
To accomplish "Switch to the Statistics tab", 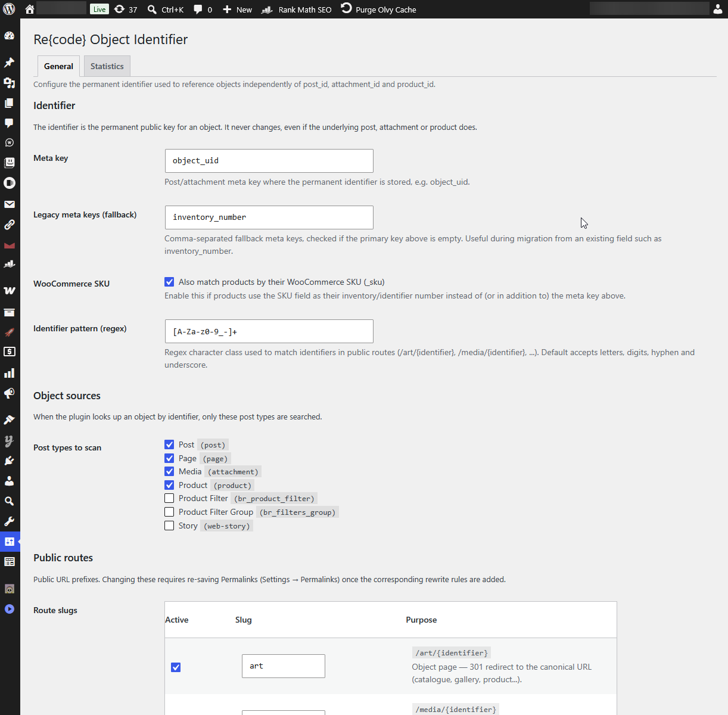I will click(107, 66).
